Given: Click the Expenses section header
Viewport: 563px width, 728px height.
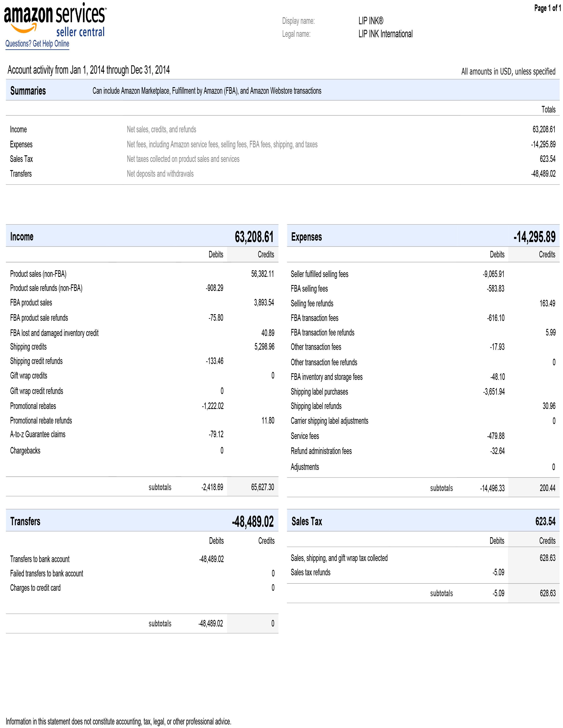Looking at the screenshot, I should click(x=423, y=236).
